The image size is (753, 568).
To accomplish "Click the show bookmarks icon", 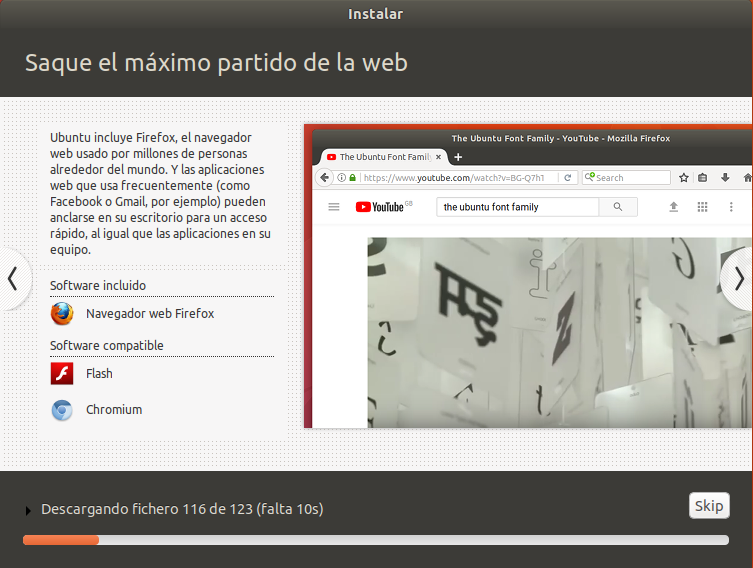I will pos(703,178).
